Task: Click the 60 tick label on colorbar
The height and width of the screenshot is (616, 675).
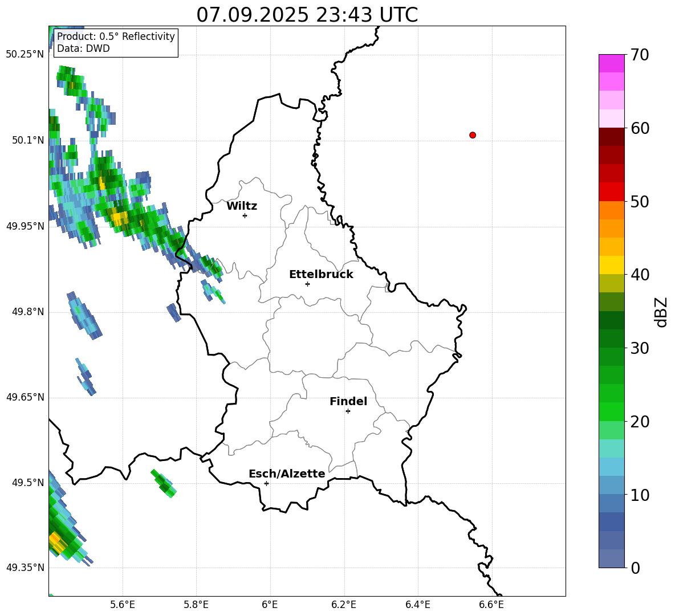Action: tap(640, 128)
